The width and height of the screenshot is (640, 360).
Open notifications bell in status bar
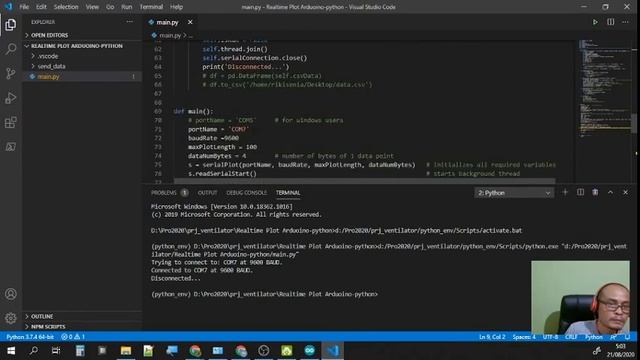click(627, 337)
